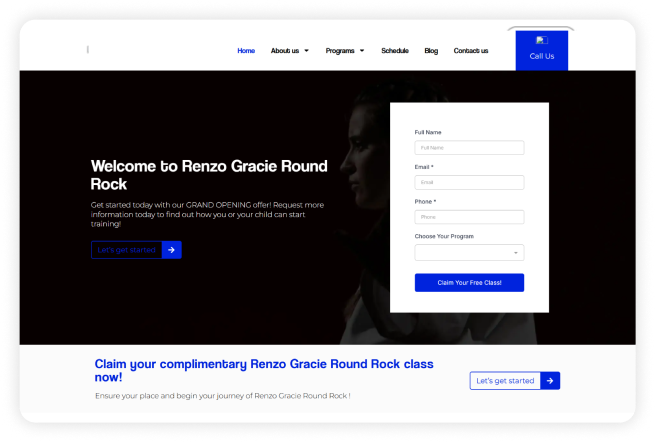Focus the Full Name input field
This screenshot has width=656, height=443.
pyautogui.click(x=469, y=148)
